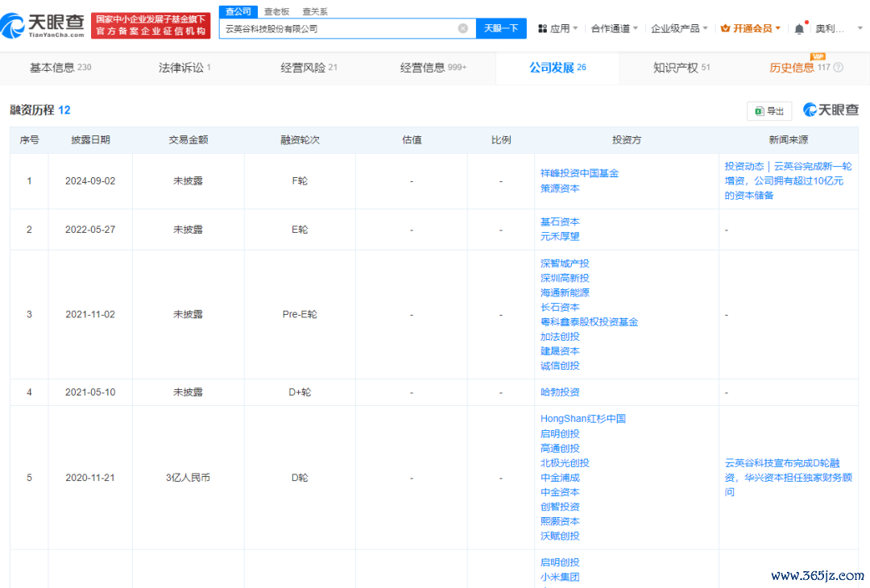Click the red 国家中小企业发展子基金 banner

(x=151, y=26)
